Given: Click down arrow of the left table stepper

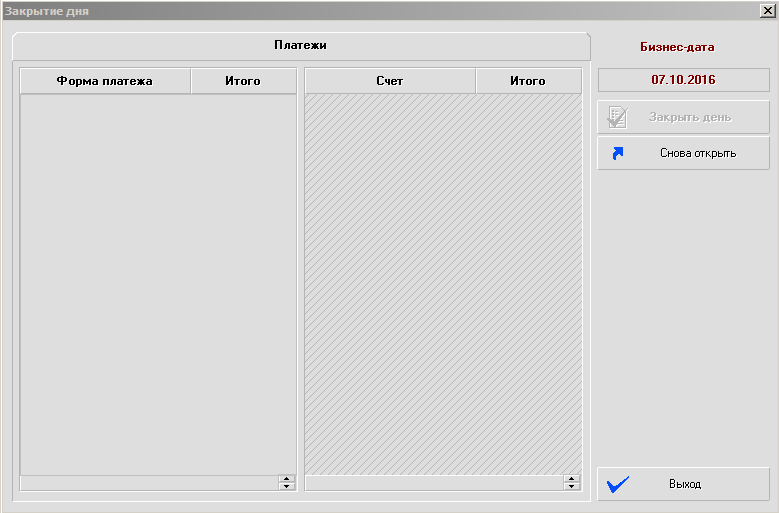Looking at the screenshot, I should tap(287, 487).
